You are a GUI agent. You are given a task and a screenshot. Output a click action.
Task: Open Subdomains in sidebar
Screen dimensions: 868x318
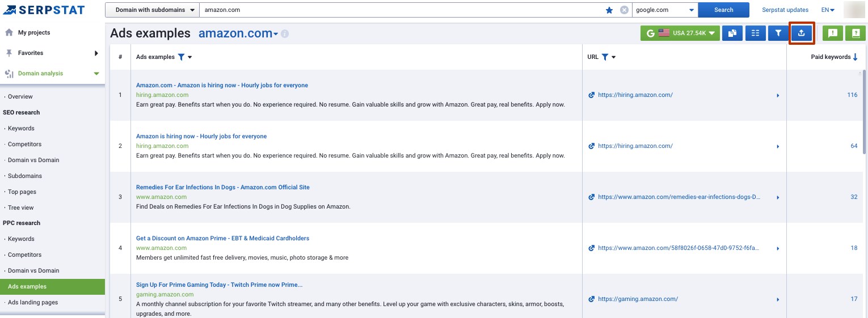[25, 176]
